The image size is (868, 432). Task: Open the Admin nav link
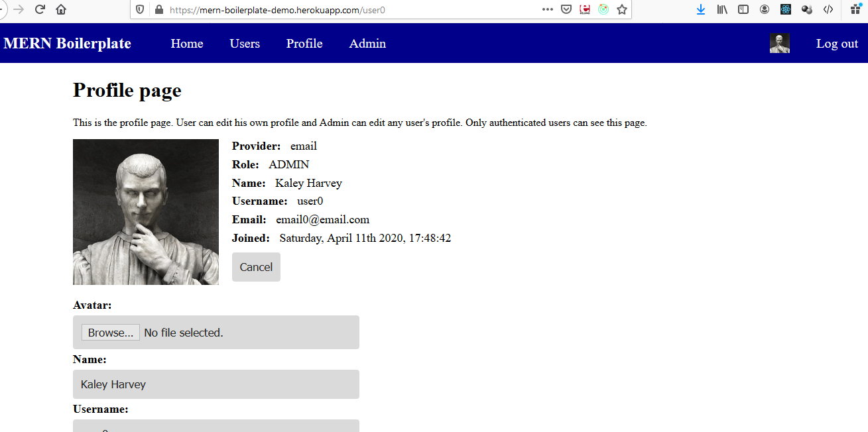click(367, 44)
